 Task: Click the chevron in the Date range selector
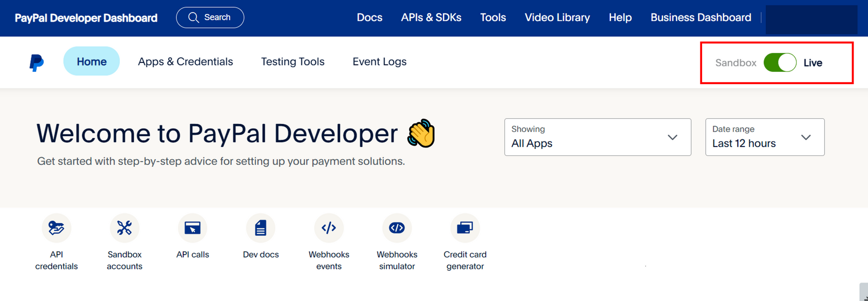tap(806, 137)
